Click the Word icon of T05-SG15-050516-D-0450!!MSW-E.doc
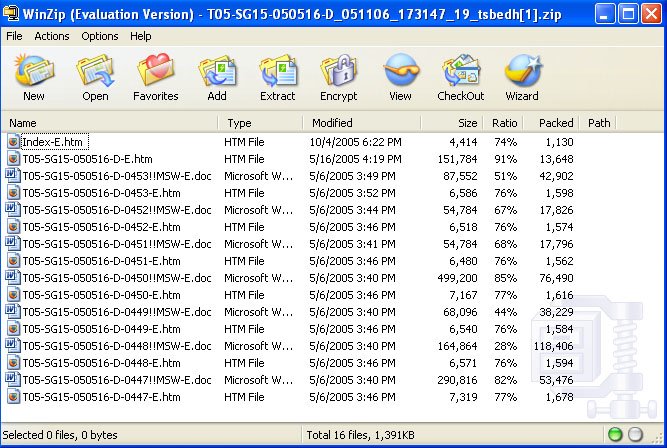This screenshot has width=667, height=448. [x=12, y=277]
